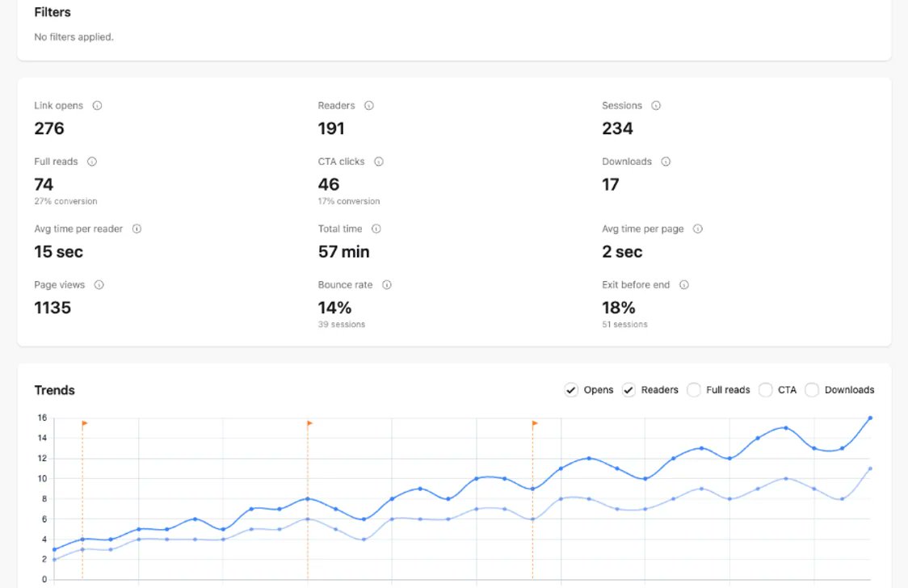The width and height of the screenshot is (908, 588).
Task: Click the first orange flag marker on chart
Action: coord(85,424)
